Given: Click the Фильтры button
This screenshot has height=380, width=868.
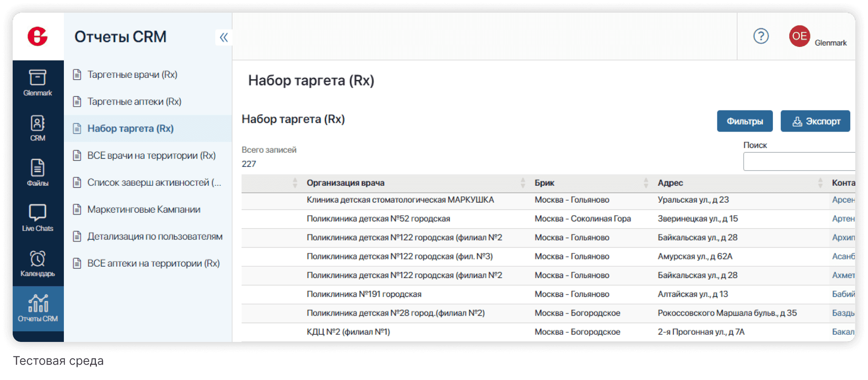Looking at the screenshot, I should click(744, 121).
